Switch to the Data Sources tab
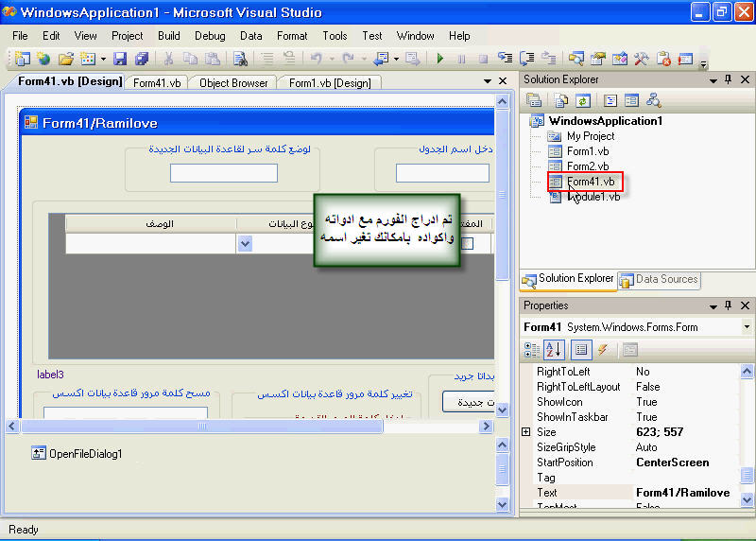756x541 pixels. 660,280
